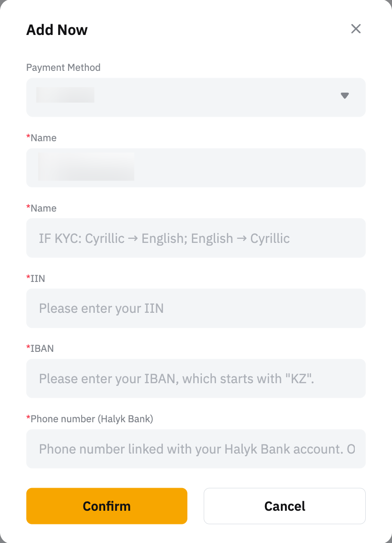
Task: Click the Cancel button
Action: coord(284,506)
